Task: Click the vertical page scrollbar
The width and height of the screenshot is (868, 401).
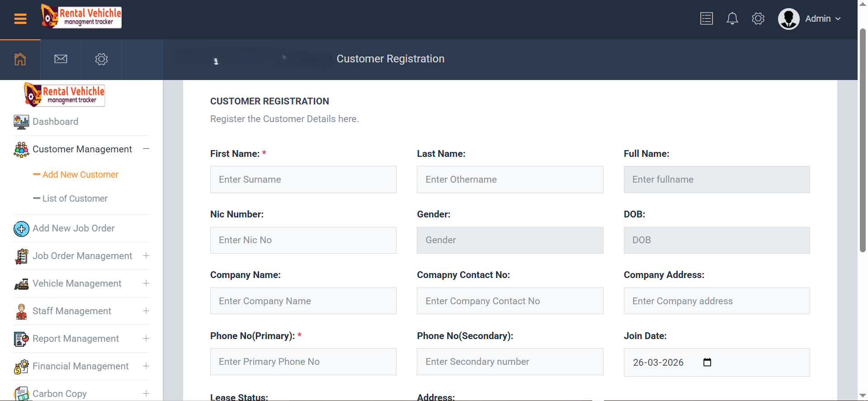Action: (x=863, y=140)
